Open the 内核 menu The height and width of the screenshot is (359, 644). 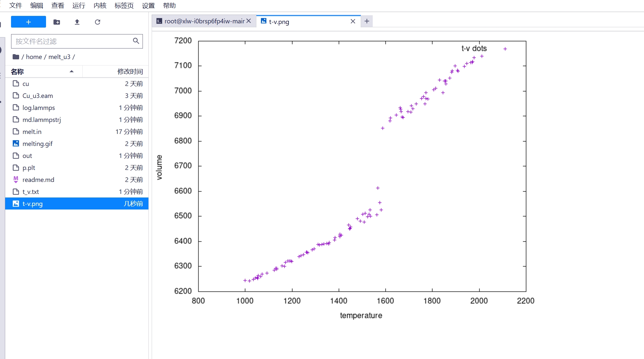100,6
